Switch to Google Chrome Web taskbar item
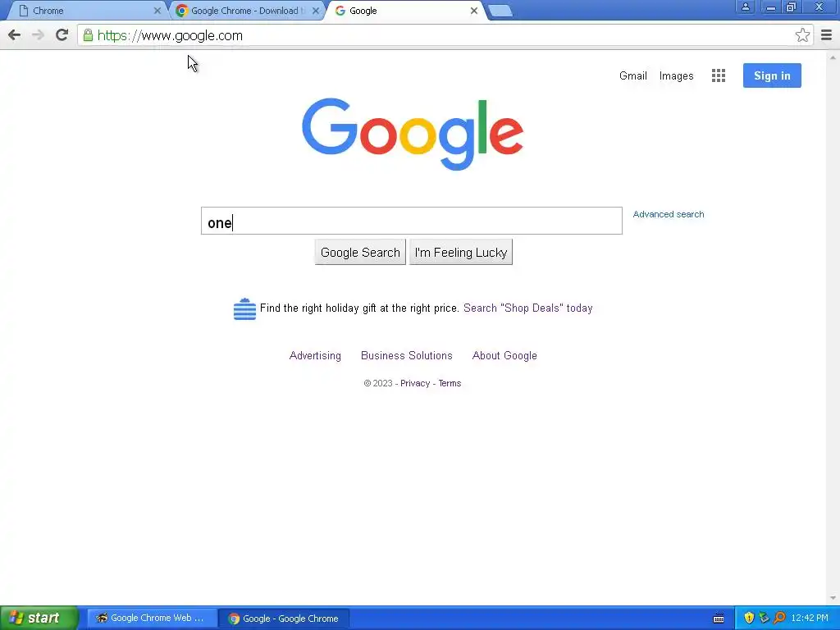Viewport: 840px width, 630px height. coord(152,618)
